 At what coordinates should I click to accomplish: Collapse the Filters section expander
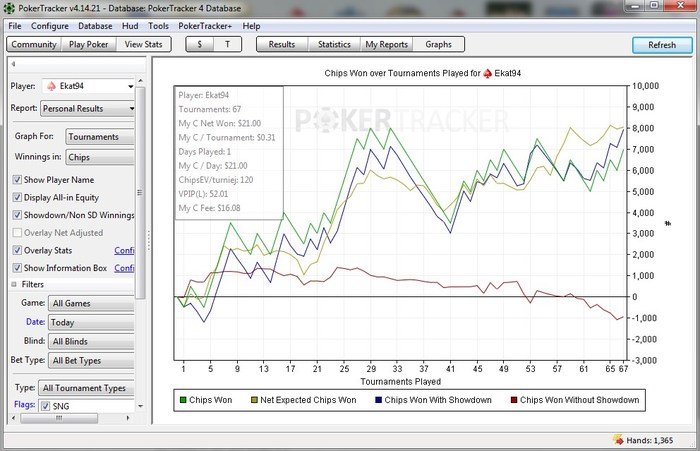tap(14, 284)
